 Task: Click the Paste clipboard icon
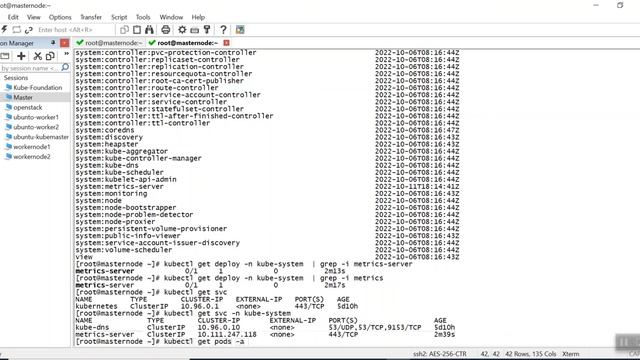point(137,29)
